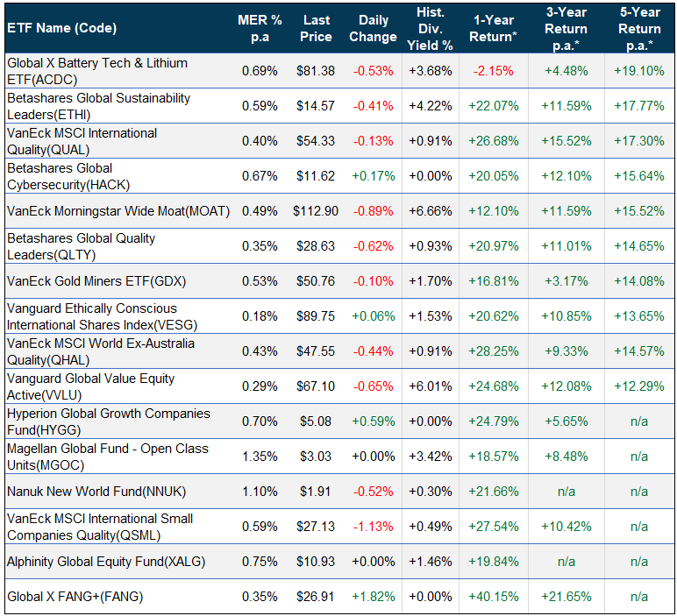Click VVLU dividend yield +6.01%
This screenshot has width=677, height=616.
pyautogui.click(x=430, y=386)
